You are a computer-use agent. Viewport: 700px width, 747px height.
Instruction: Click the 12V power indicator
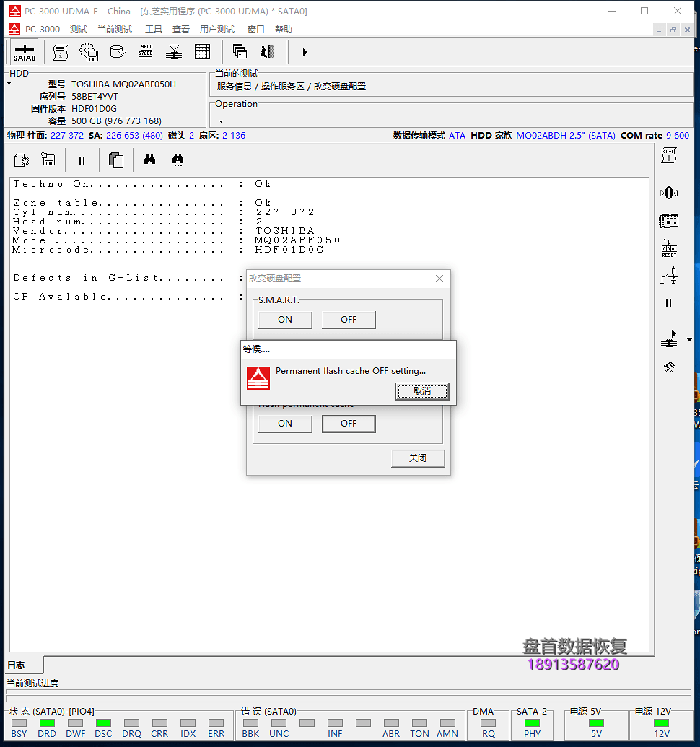point(662,722)
